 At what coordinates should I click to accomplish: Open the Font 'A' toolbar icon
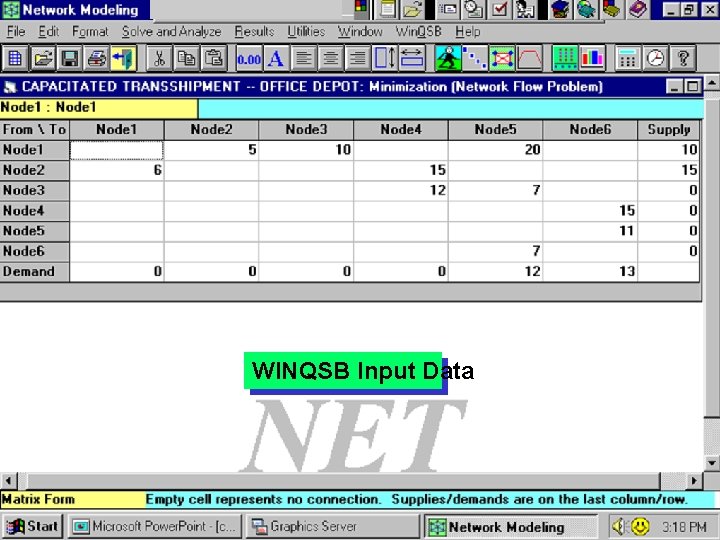coord(276,58)
